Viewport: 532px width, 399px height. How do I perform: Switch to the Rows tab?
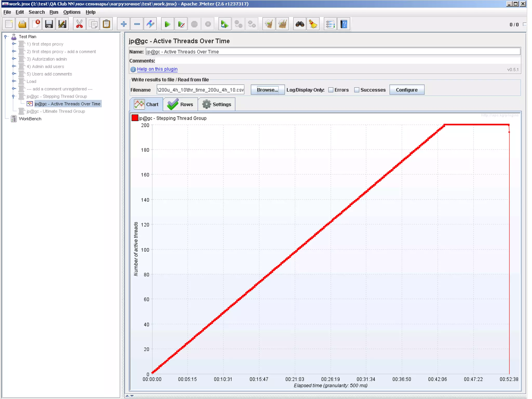tap(181, 104)
